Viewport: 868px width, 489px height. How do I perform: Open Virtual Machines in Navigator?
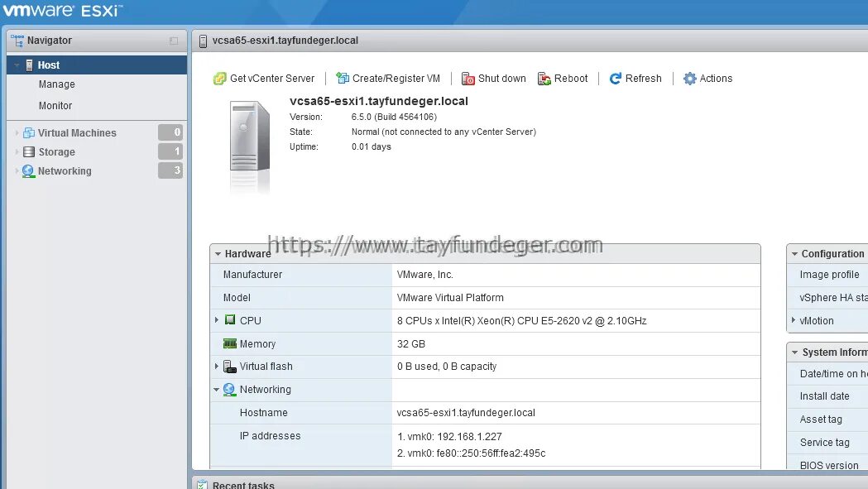point(77,133)
